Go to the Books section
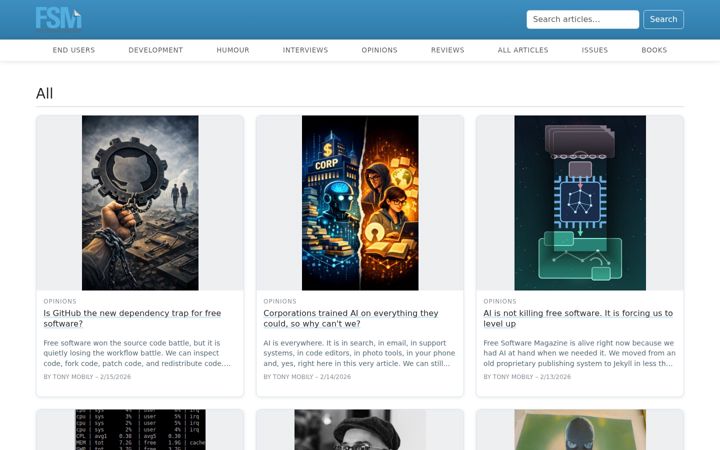Image resolution: width=720 pixels, height=450 pixels. point(654,50)
